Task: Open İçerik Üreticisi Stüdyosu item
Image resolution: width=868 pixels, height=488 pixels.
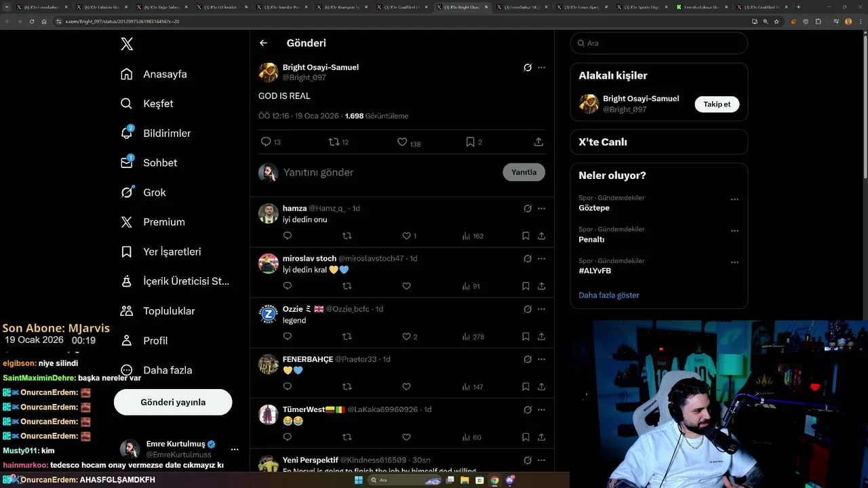Action: pyautogui.click(x=175, y=281)
